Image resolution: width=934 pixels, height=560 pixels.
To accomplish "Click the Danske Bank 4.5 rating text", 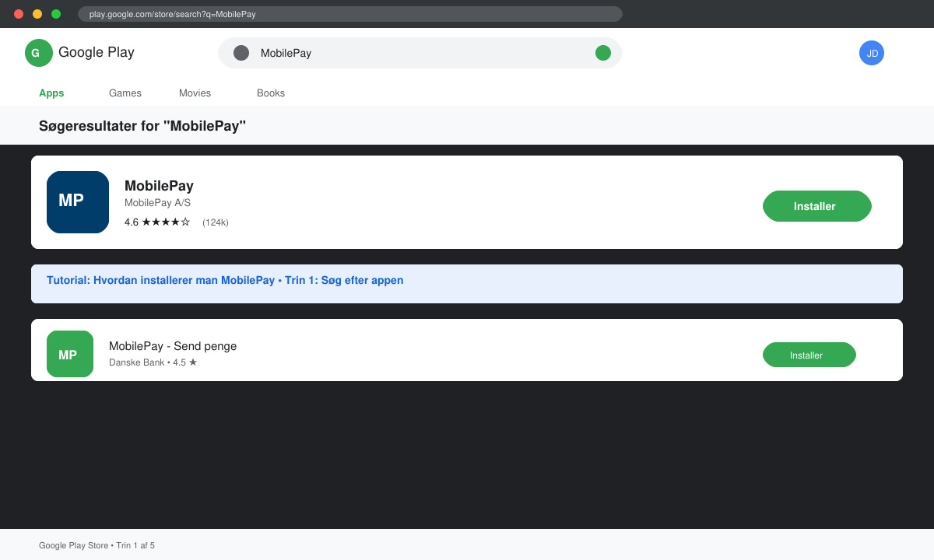I will [153, 362].
